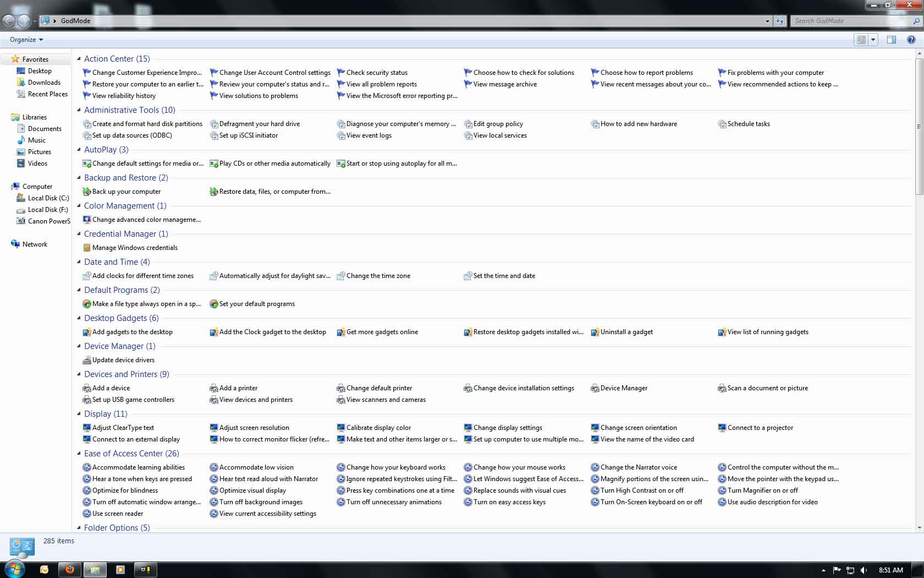The width and height of the screenshot is (924, 578).
Task: Click the Firefox icon in the taskbar
Action: pos(69,570)
